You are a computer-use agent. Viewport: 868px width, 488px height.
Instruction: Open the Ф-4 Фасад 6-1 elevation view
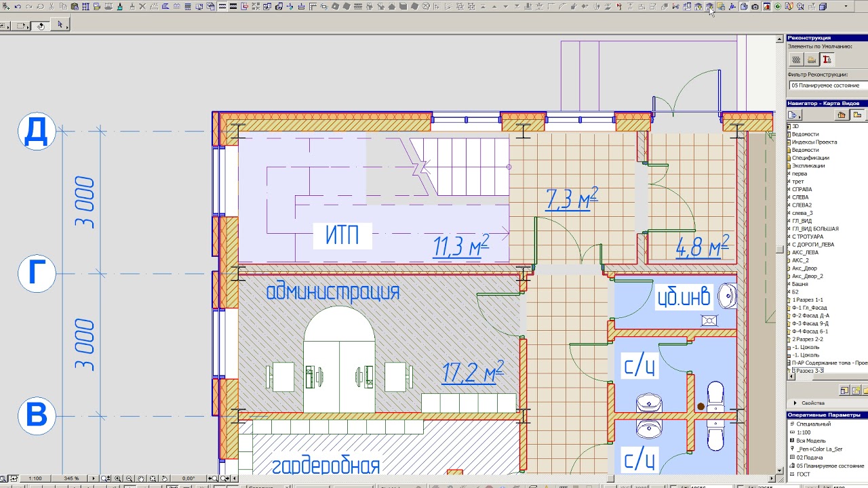click(810, 331)
